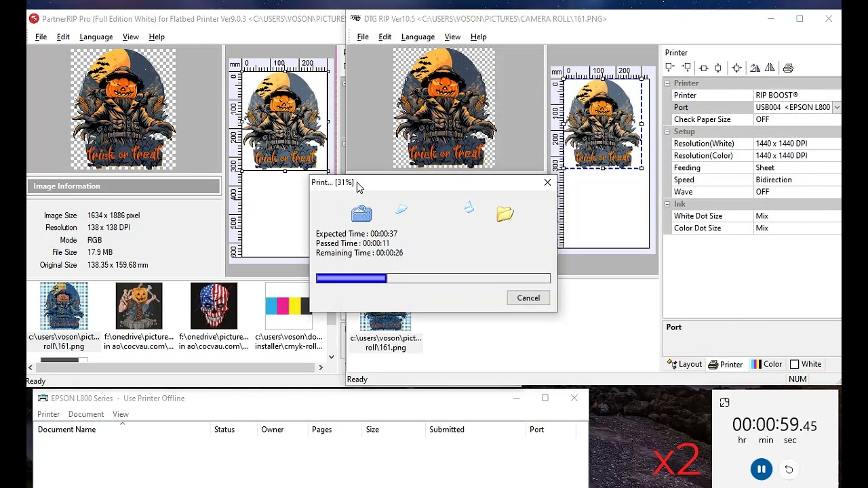Open Edit menu in PartnerRIP Pro
This screenshot has width=868, height=488.
(x=63, y=37)
